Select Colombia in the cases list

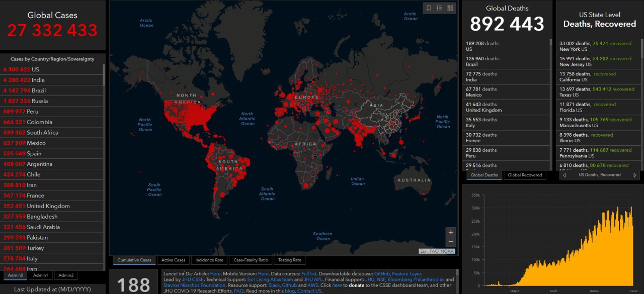click(51, 122)
